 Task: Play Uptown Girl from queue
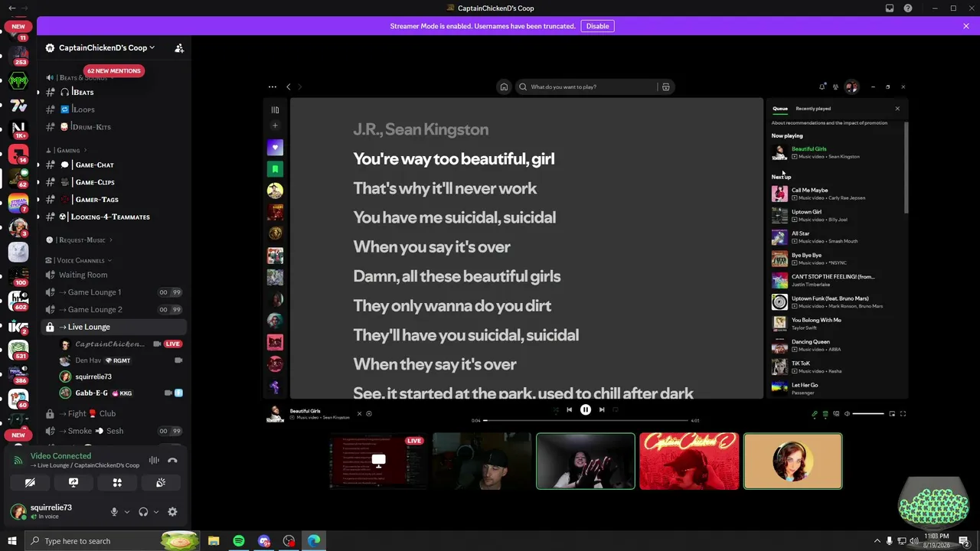point(837,216)
